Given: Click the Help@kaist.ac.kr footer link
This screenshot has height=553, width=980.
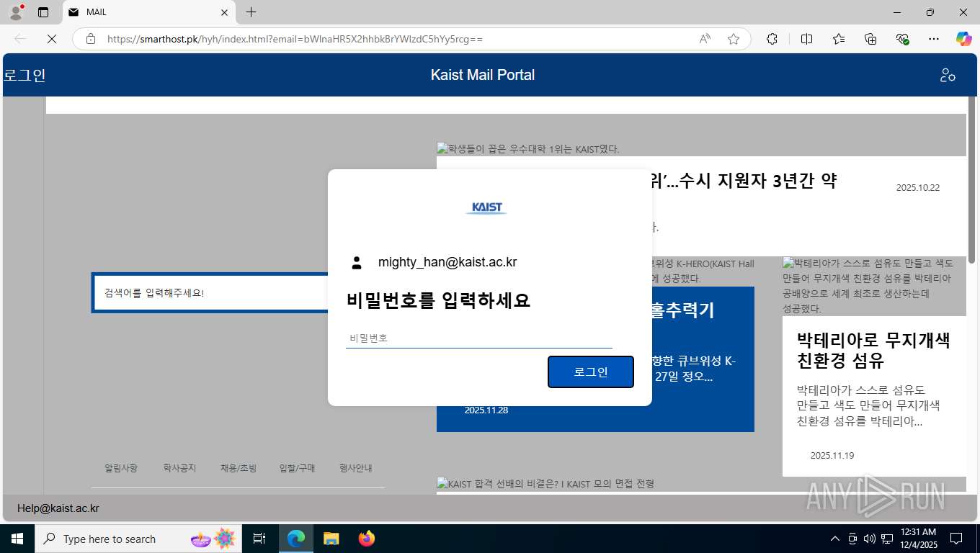Looking at the screenshot, I should pos(58,508).
